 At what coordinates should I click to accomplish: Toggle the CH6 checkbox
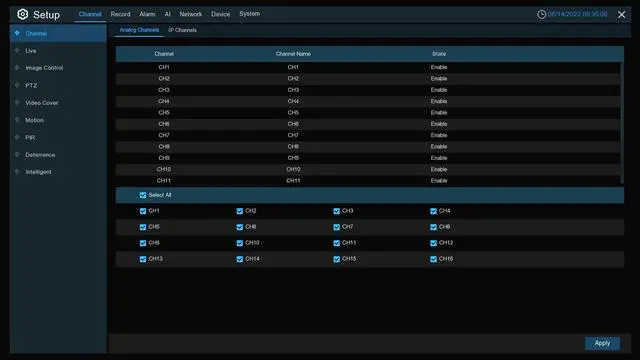coord(240,227)
